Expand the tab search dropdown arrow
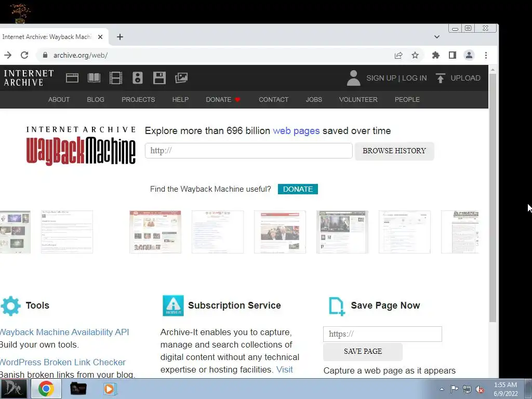The width and height of the screenshot is (532, 399). pyautogui.click(x=436, y=37)
